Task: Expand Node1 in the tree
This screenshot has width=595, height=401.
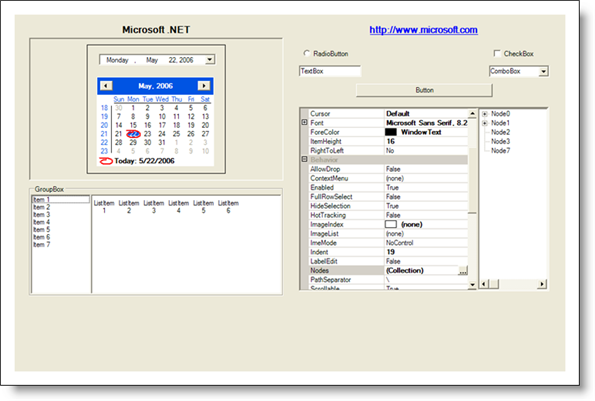Action: point(485,123)
